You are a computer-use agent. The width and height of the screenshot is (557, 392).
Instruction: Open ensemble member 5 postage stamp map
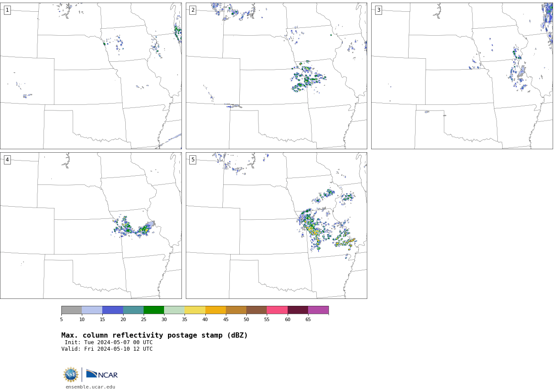coord(276,225)
